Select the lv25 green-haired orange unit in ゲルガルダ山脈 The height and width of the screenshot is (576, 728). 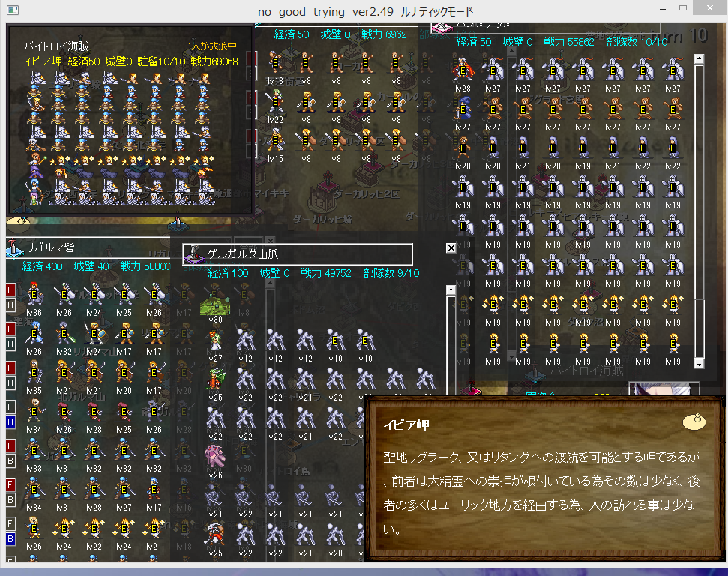pos(214,379)
